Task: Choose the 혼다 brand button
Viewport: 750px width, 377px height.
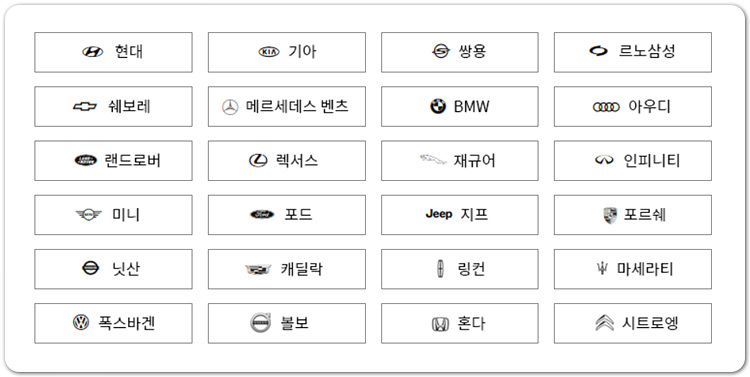Action: tap(460, 323)
